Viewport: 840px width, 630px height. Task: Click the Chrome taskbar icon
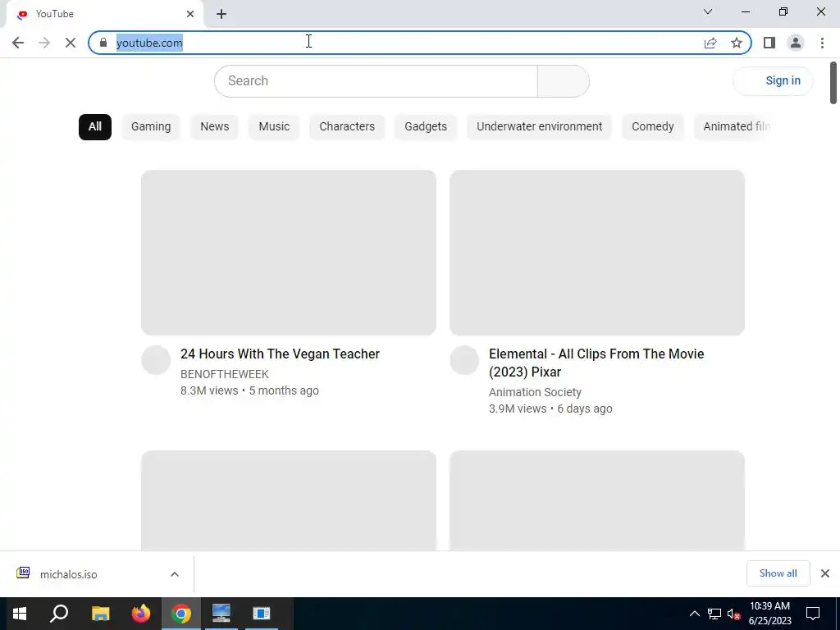tap(181, 614)
